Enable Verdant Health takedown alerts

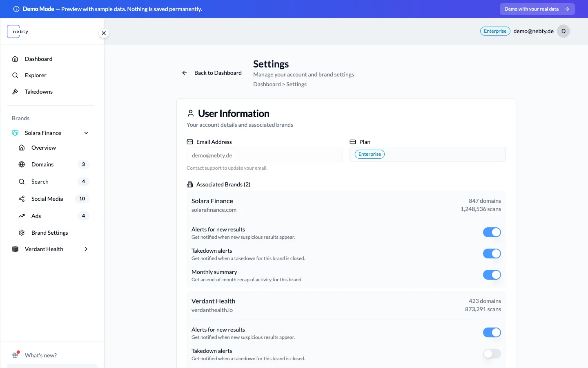pos(492,354)
